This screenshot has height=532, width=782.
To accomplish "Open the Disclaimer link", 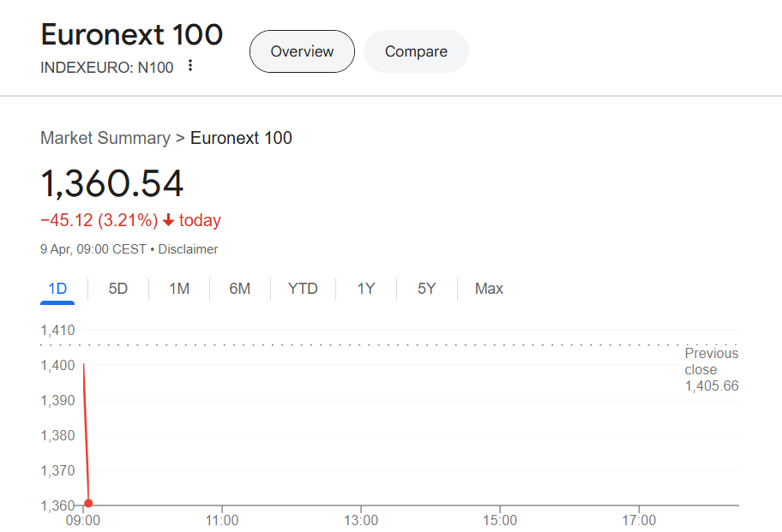I will click(188, 249).
